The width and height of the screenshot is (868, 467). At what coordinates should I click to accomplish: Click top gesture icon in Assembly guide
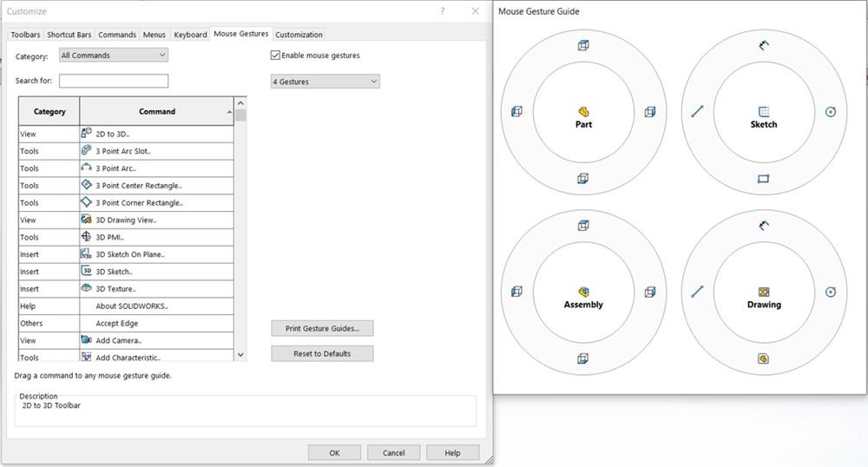pyautogui.click(x=583, y=225)
